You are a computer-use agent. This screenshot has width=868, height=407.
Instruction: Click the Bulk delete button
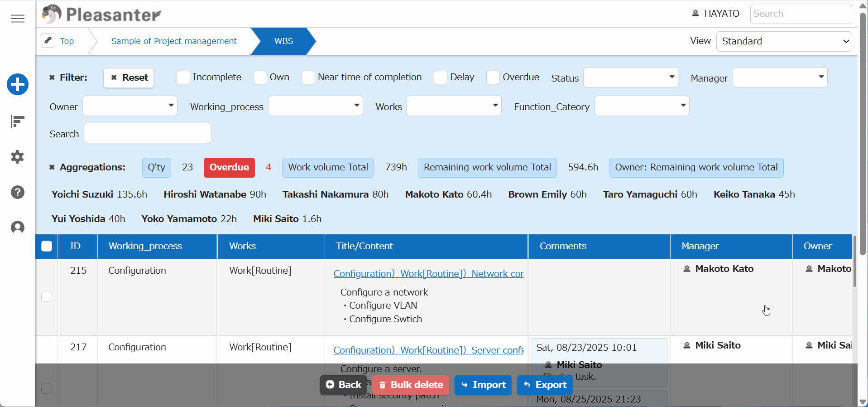point(411,385)
